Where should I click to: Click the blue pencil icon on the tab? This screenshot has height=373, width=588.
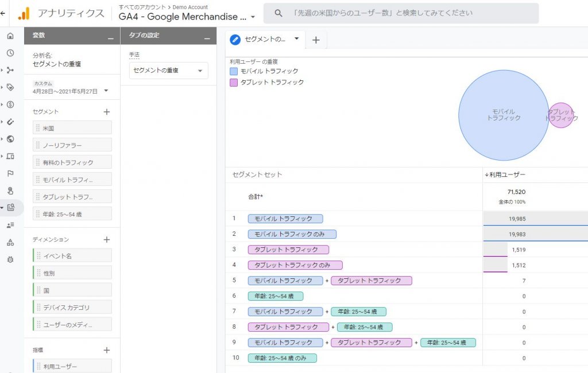pos(235,40)
